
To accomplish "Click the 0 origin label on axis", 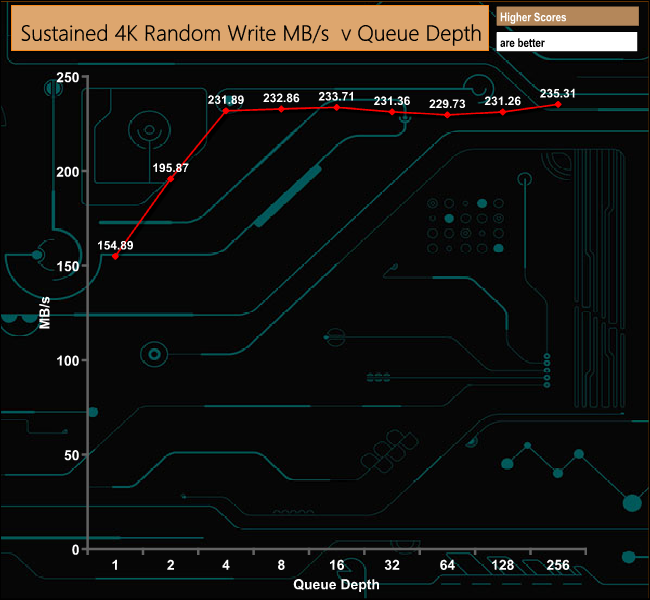I will [75, 550].
